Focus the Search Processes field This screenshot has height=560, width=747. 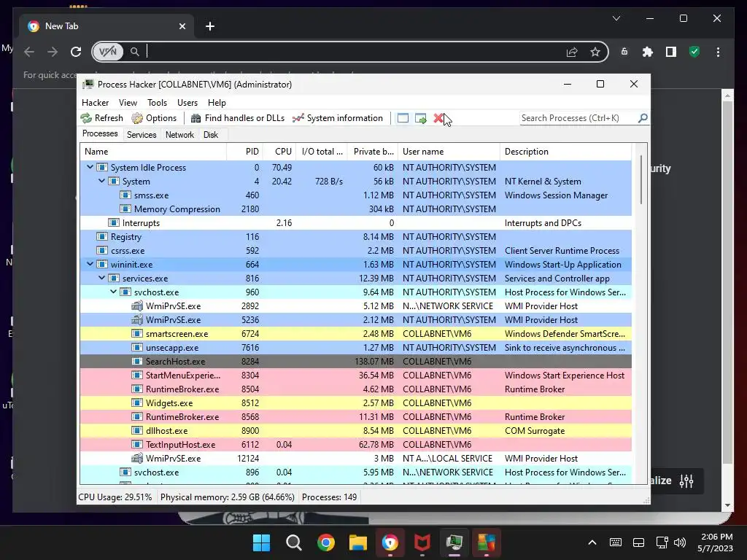(x=578, y=118)
